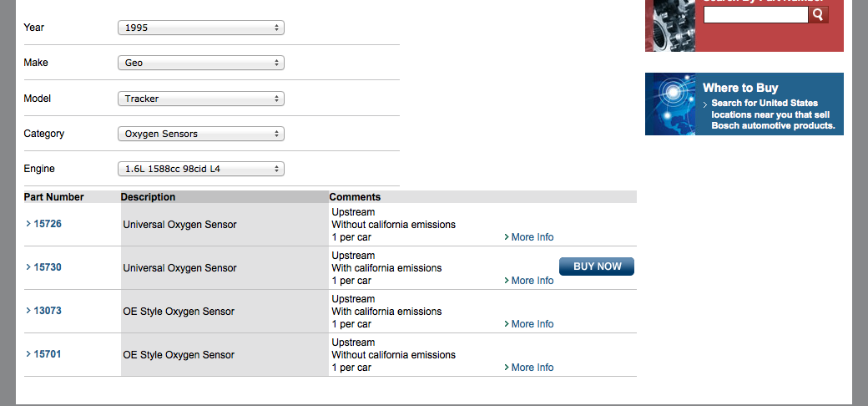This screenshot has width=868, height=406.
Task: View part number 13073 details
Action: [47, 311]
